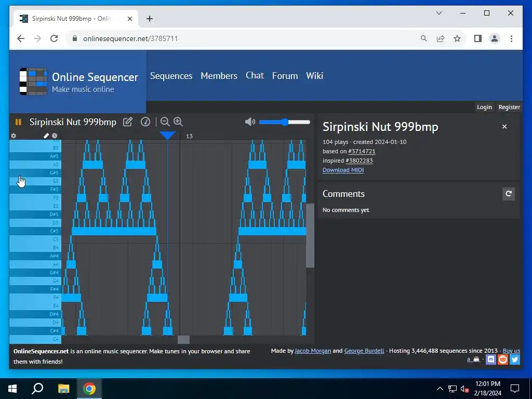Open the Chrome profile icon
Screen dimensions: 532x399
pos(495,38)
